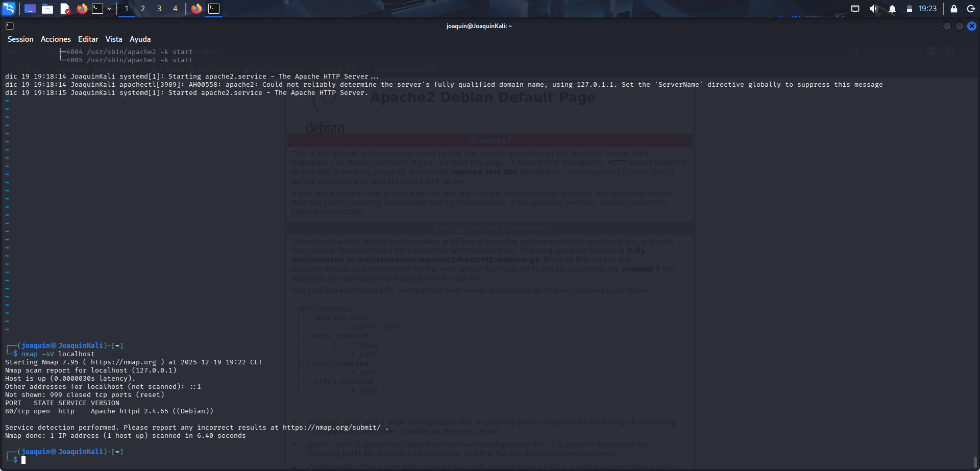The image size is (980, 471).
Task: Open the Ayuda menu
Action: tap(140, 39)
